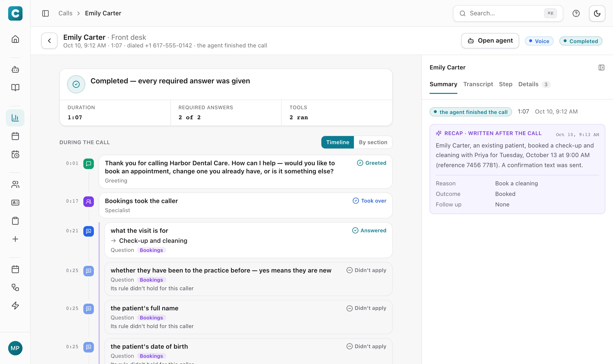Open the lightning bolt sidebar icon

point(15,305)
